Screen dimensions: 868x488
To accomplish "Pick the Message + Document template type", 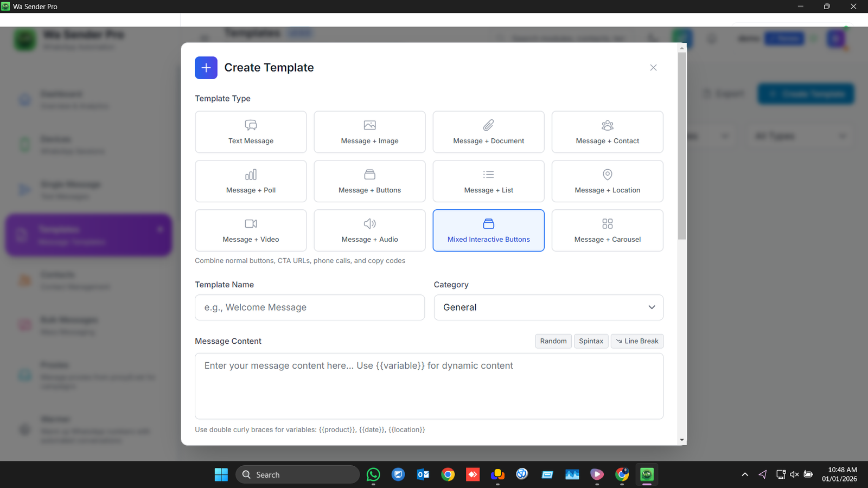I will point(488,132).
